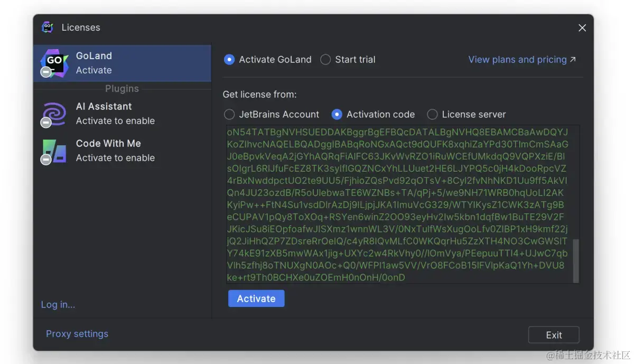Click the last code line 'ke+rt9Th0BCHXe0uZOEmH0nOnH/0onD'
This screenshot has width=634, height=364.
[x=316, y=277]
